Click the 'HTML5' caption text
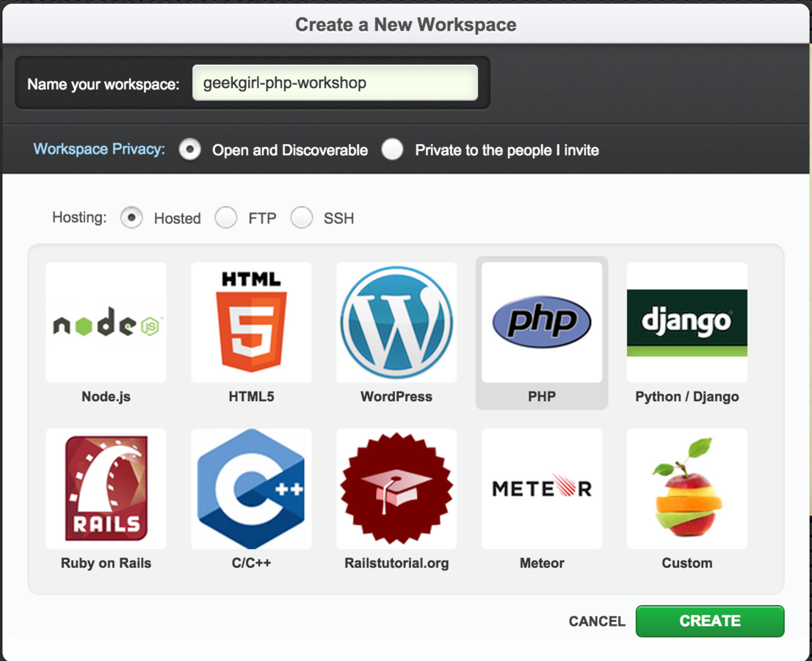Image resolution: width=812 pixels, height=661 pixels. 251,397
